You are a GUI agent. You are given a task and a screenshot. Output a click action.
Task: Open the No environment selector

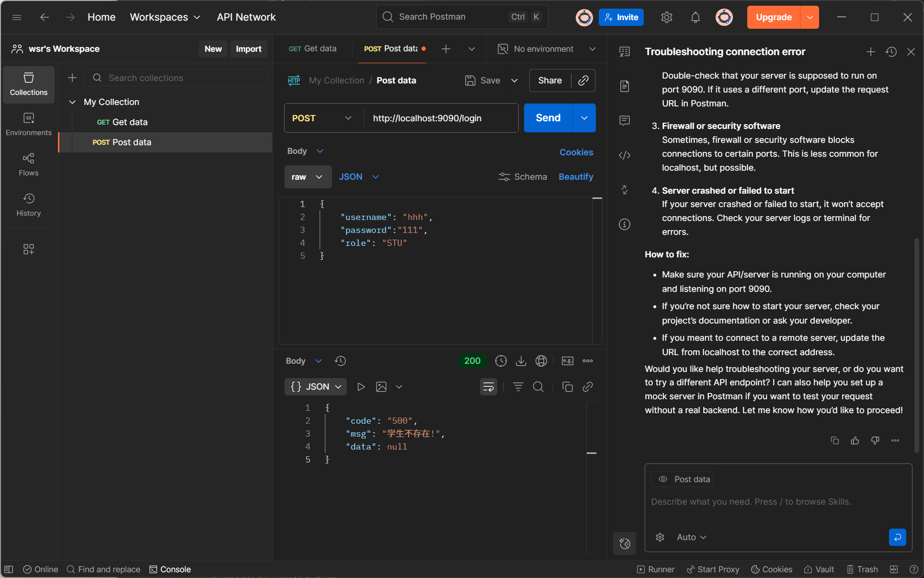[x=547, y=49]
